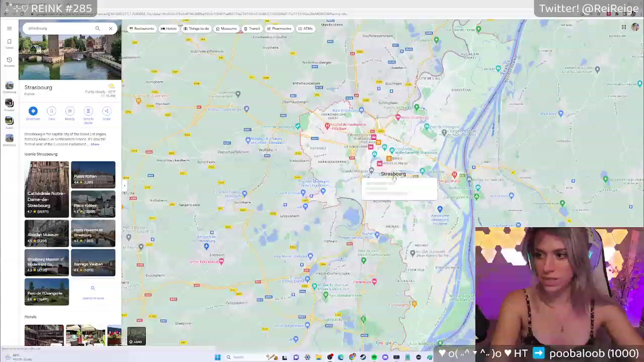Open the Windows Start menu
This screenshot has width=644, height=362.
218,357
